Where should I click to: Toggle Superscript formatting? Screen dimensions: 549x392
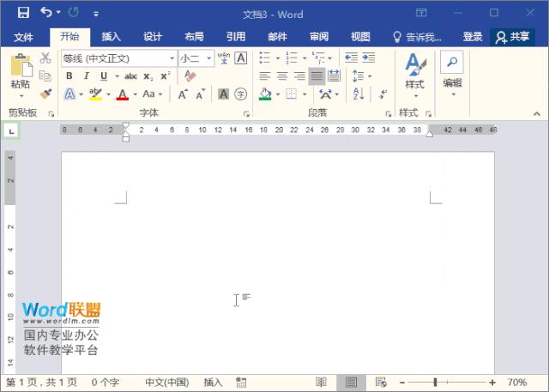point(166,75)
